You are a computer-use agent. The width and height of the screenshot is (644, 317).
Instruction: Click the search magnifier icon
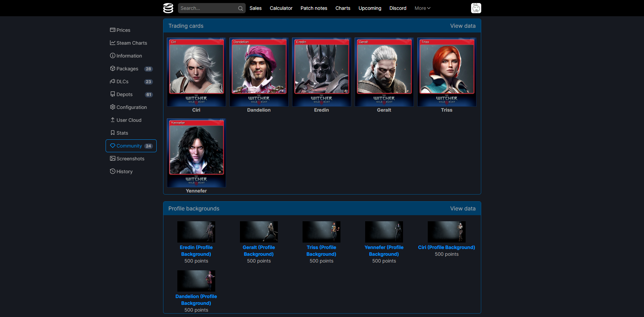pos(240,8)
